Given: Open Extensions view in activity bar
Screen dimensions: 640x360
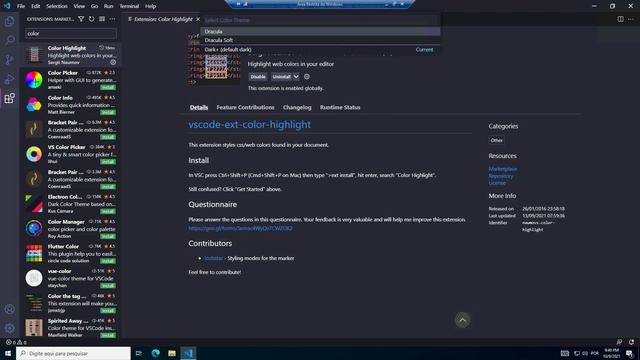Looking at the screenshot, I should (9, 98).
